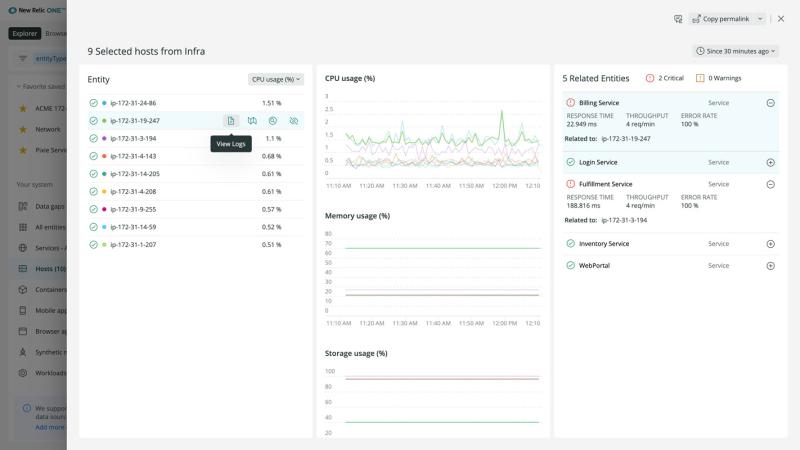This screenshot has height=450, width=800.
Task: Expand the WebPortal entity row
Action: (x=770, y=266)
